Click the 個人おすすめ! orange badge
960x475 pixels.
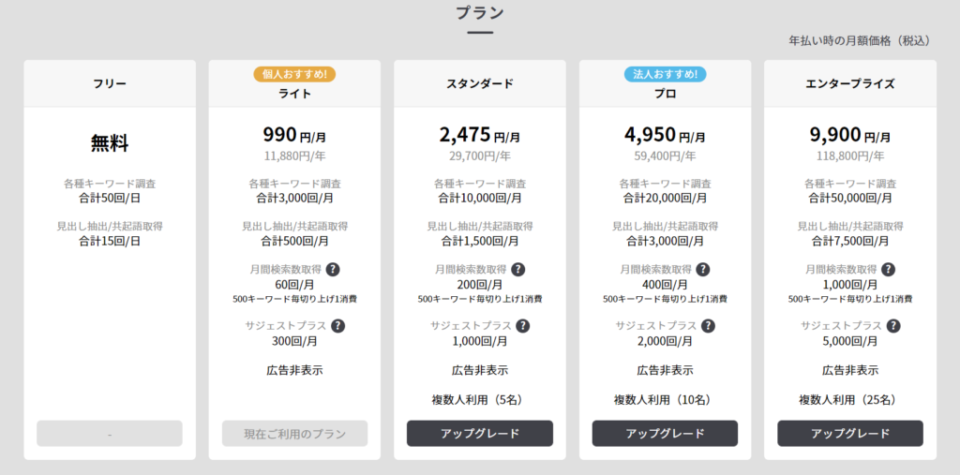(x=294, y=75)
